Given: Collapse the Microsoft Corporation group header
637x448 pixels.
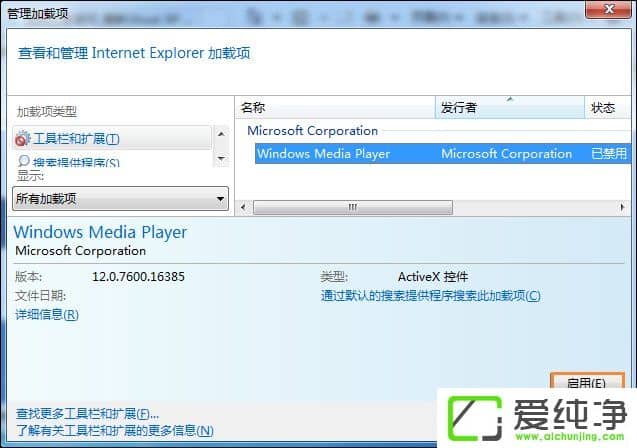Looking at the screenshot, I should coord(312,131).
